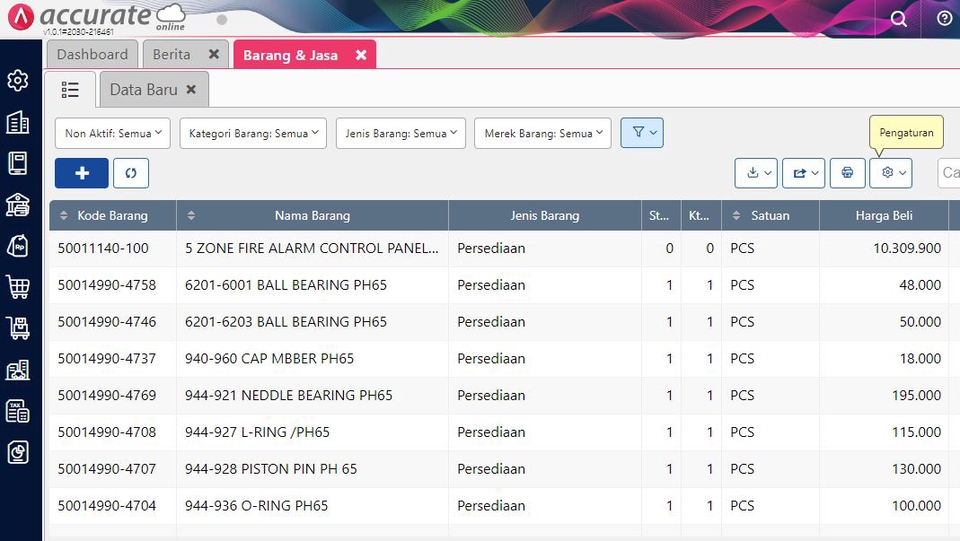The image size is (960, 541).
Task: Click the search input field beside settings
Action: [x=949, y=173]
